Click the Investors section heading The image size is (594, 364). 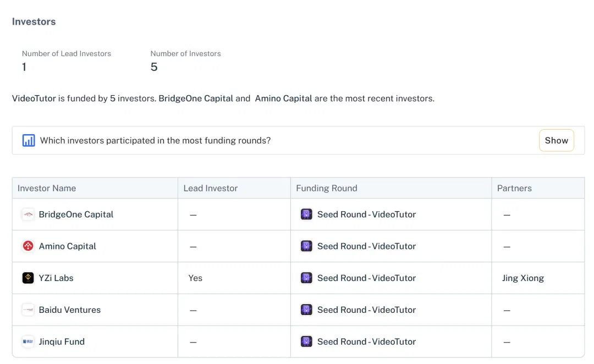(x=34, y=21)
